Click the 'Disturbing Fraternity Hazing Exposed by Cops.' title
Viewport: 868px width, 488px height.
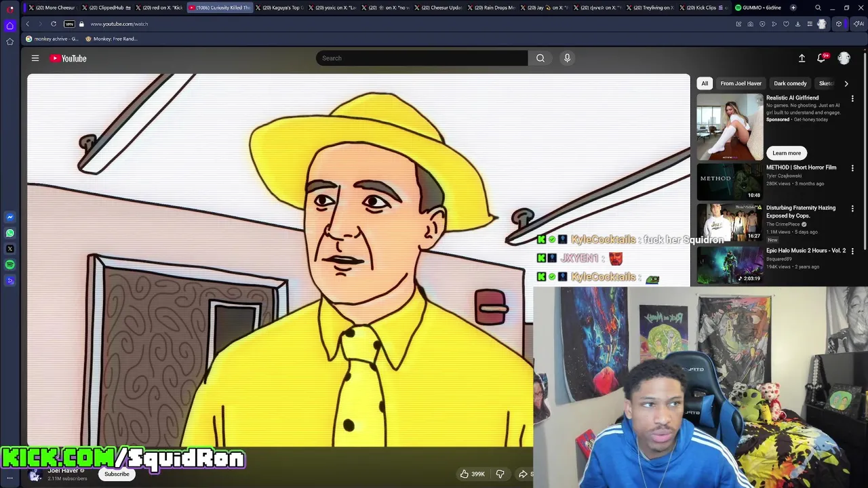[x=801, y=211]
